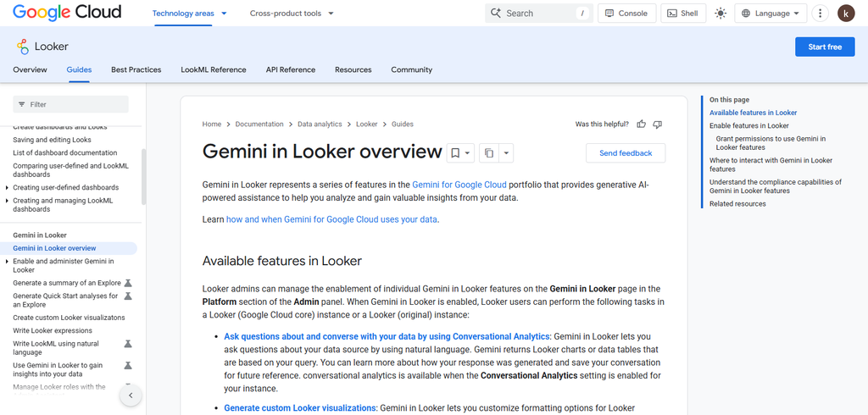The height and width of the screenshot is (415, 868).
Task: Click the Home breadcrumb
Action: 212,124
